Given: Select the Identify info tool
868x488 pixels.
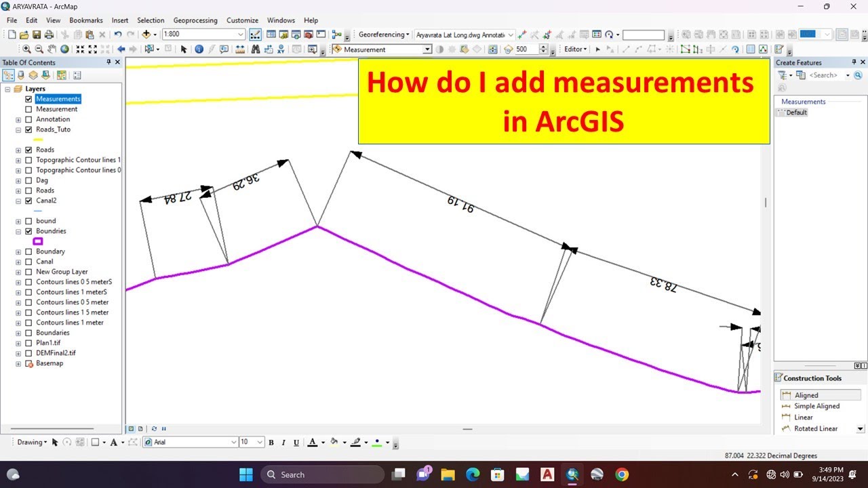Looking at the screenshot, I should (x=199, y=49).
